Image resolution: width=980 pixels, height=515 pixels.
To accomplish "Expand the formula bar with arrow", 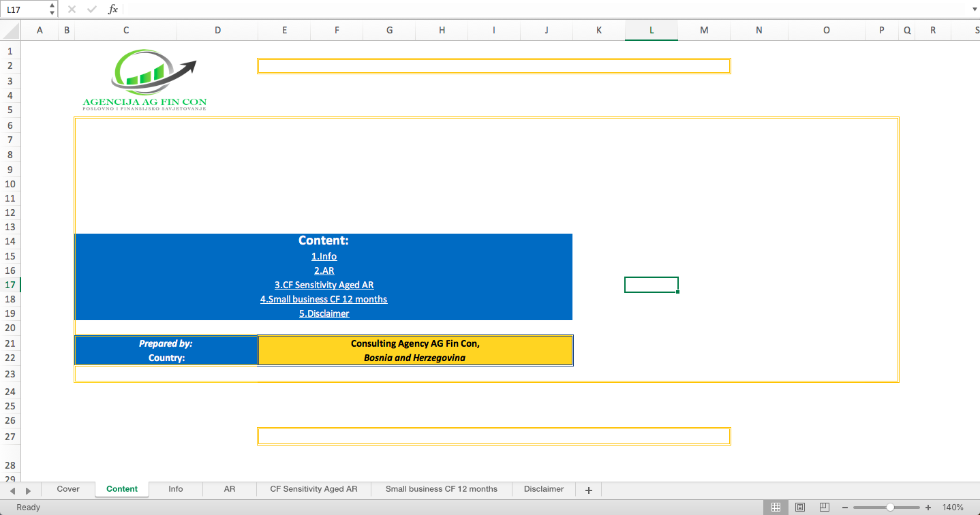I will pos(973,10).
